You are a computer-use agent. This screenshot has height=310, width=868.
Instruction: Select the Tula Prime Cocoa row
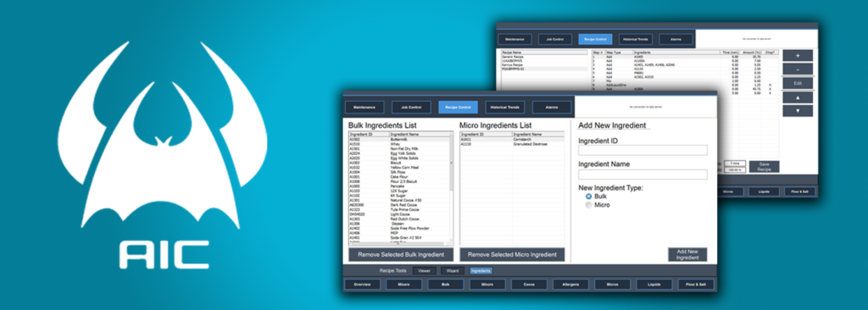(398, 209)
